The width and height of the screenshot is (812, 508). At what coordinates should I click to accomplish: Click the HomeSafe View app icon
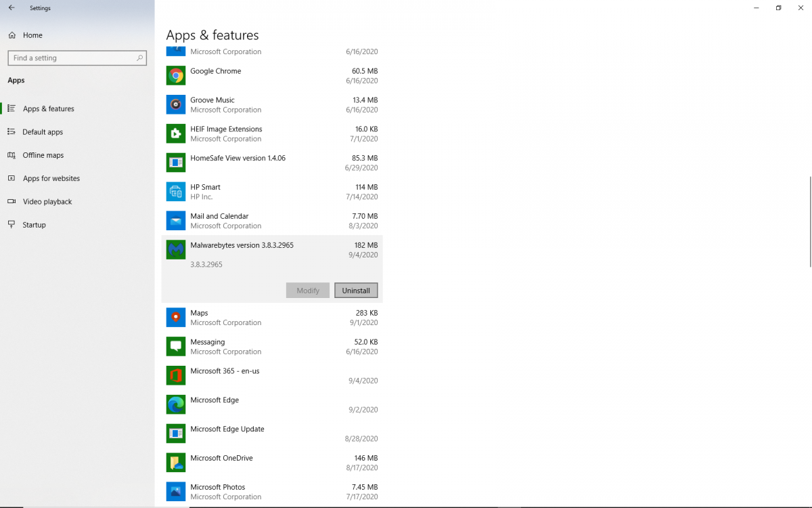[176, 163]
